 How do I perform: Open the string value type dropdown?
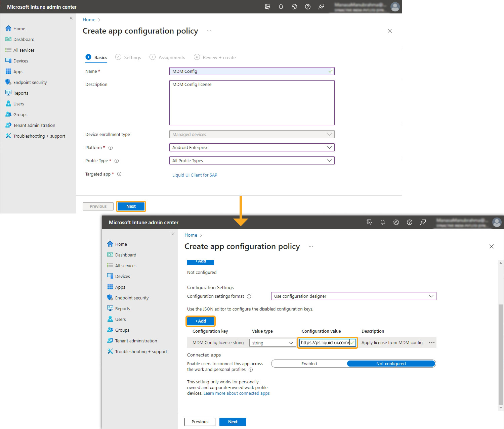(272, 343)
